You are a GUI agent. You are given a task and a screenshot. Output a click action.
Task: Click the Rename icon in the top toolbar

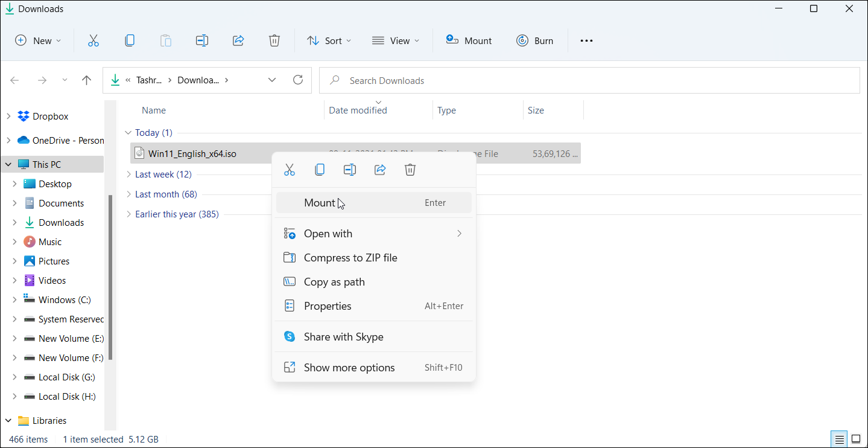click(202, 40)
